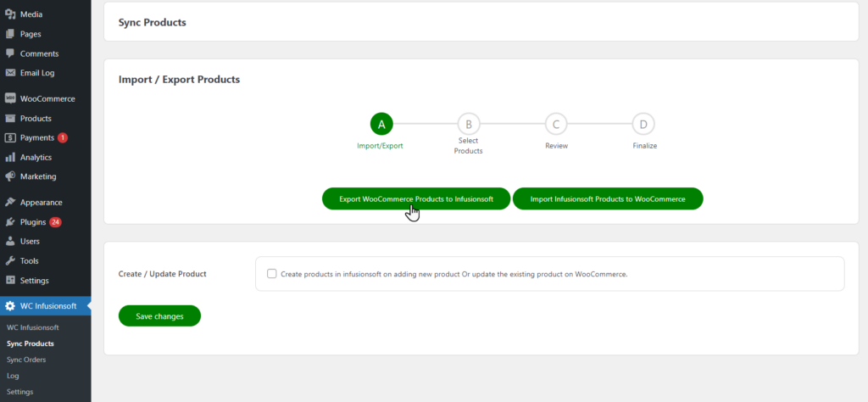
Task: Click the Media icon in sidebar
Action: [10, 14]
